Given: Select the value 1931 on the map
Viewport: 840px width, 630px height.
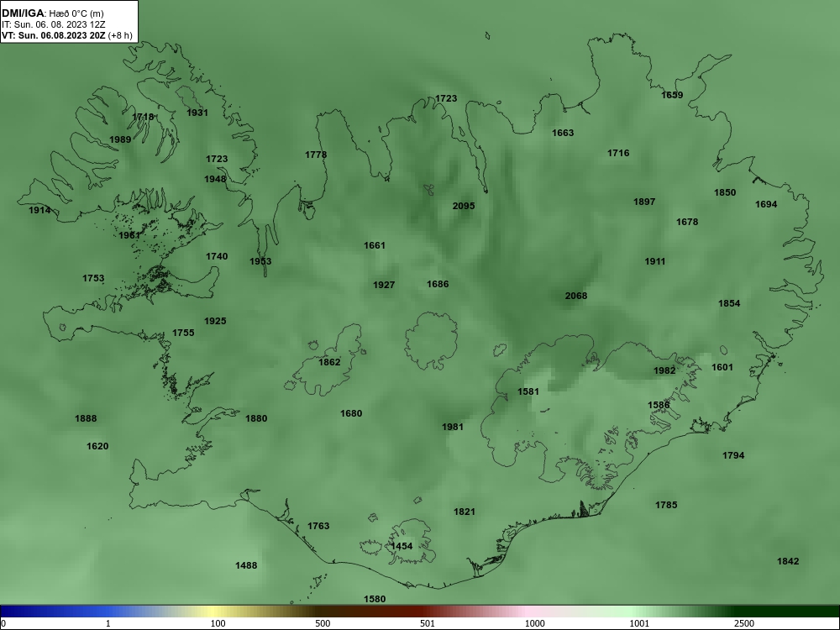Looking at the screenshot, I should tap(197, 113).
